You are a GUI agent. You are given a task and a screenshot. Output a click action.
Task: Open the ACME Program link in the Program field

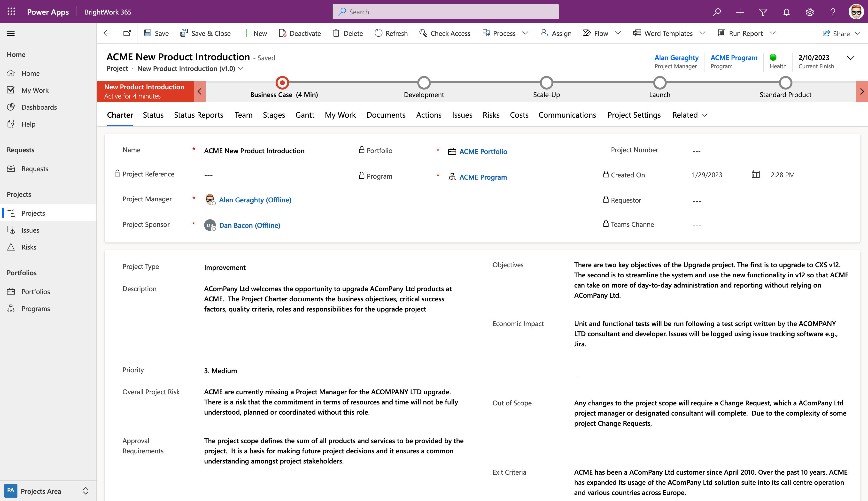(x=483, y=177)
